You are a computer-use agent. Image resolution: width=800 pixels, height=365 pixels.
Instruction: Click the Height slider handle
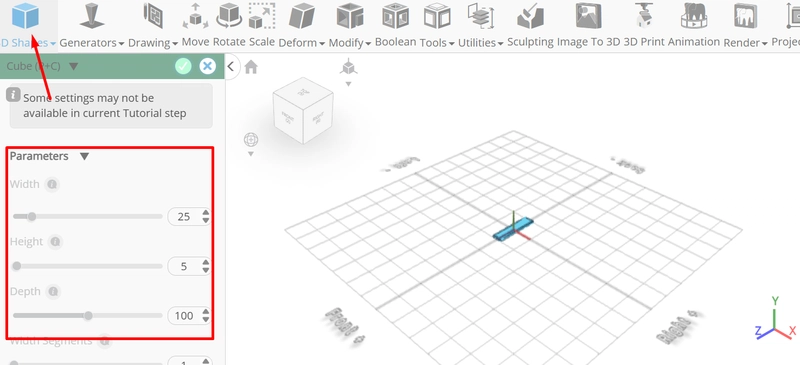click(x=16, y=266)
